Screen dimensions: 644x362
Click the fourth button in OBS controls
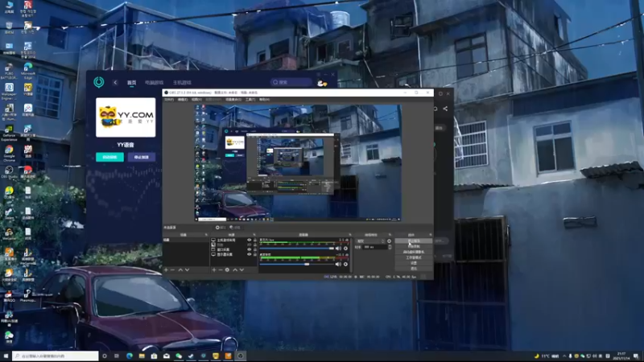414,257
